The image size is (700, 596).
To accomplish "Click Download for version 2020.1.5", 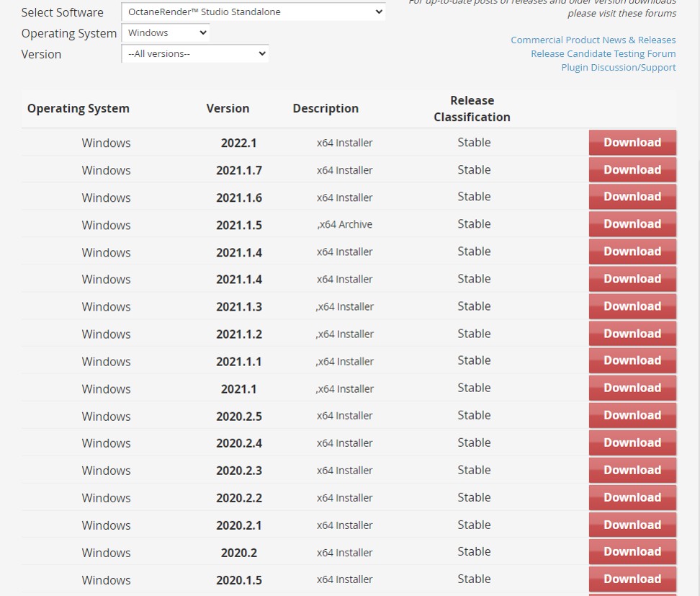I will click(x=632, y=579).
